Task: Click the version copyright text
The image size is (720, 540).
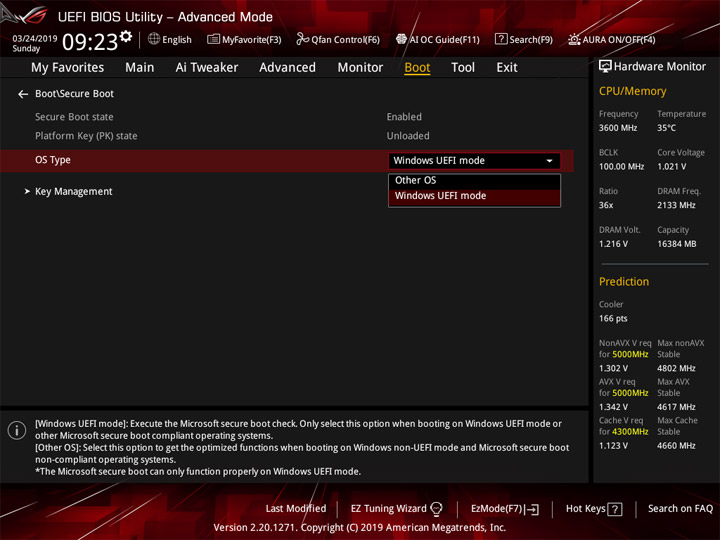Action: click(x=360, y=528)
